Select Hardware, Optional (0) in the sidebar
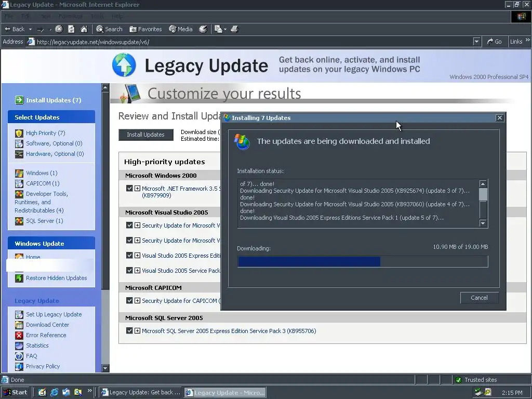This screenshot has height=399, width=532. tap(49, 154)
